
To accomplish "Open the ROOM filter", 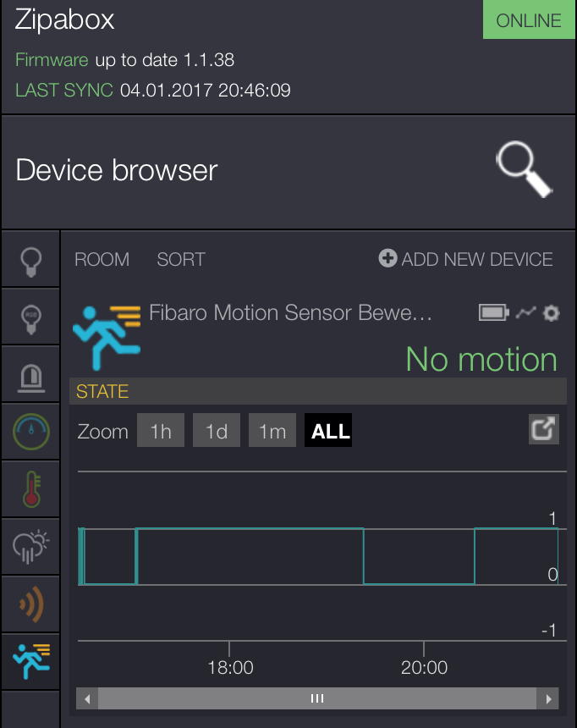I will pyautogui.click(x=102, y=260).
